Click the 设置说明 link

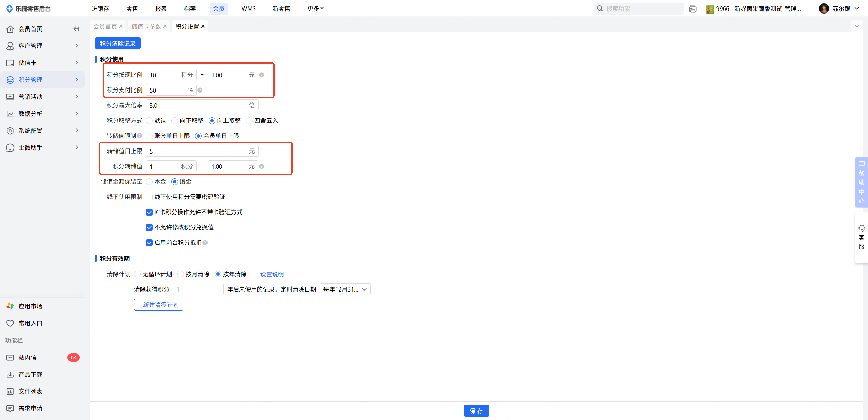click(x=272, y=274)
